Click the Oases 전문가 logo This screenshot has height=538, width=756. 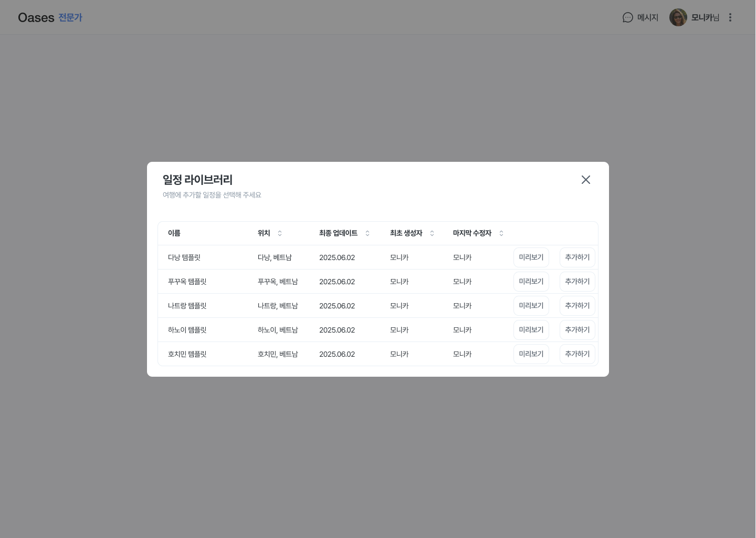pyautogui.click(x=50, y=17)
